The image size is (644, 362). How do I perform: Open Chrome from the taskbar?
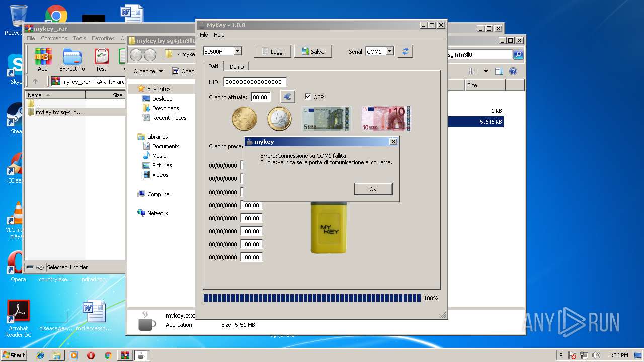(108, 355)
